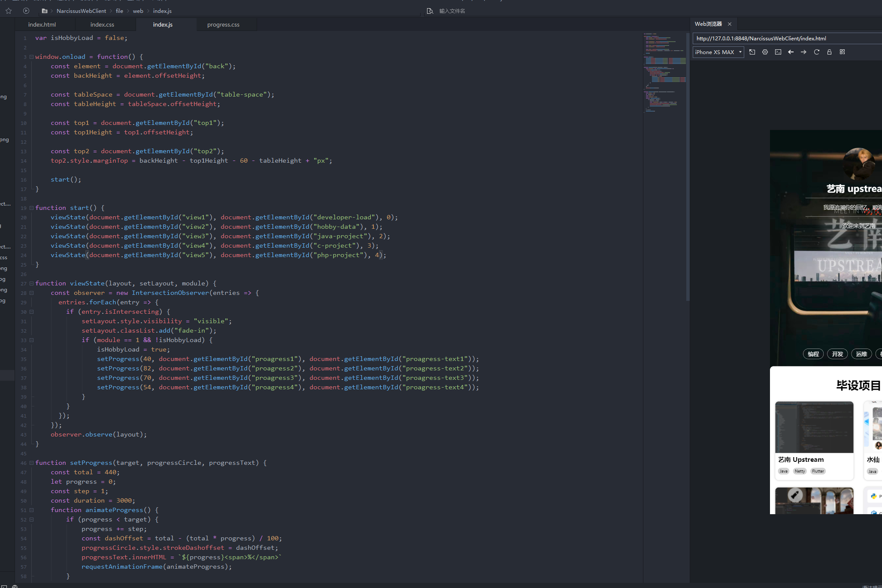
Task: Click the Java tag under 艺南 Upstream
Action: [x=783, y=471]
